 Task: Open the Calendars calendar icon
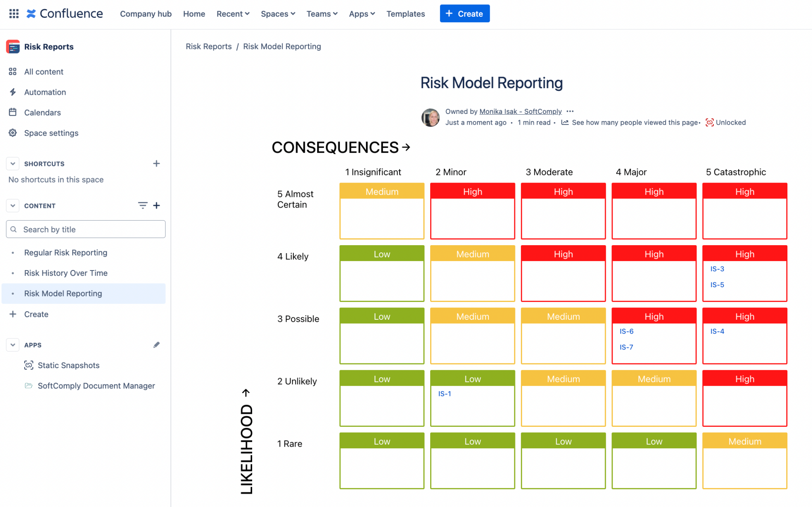[13, 112]
